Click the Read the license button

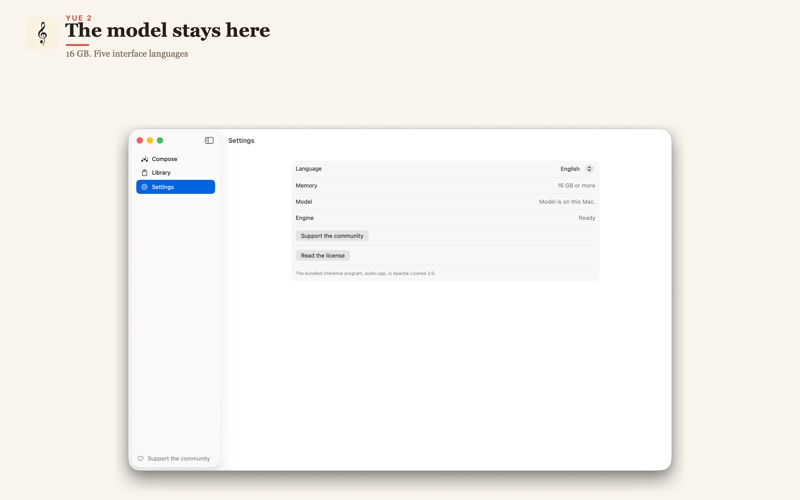point(322,255)
